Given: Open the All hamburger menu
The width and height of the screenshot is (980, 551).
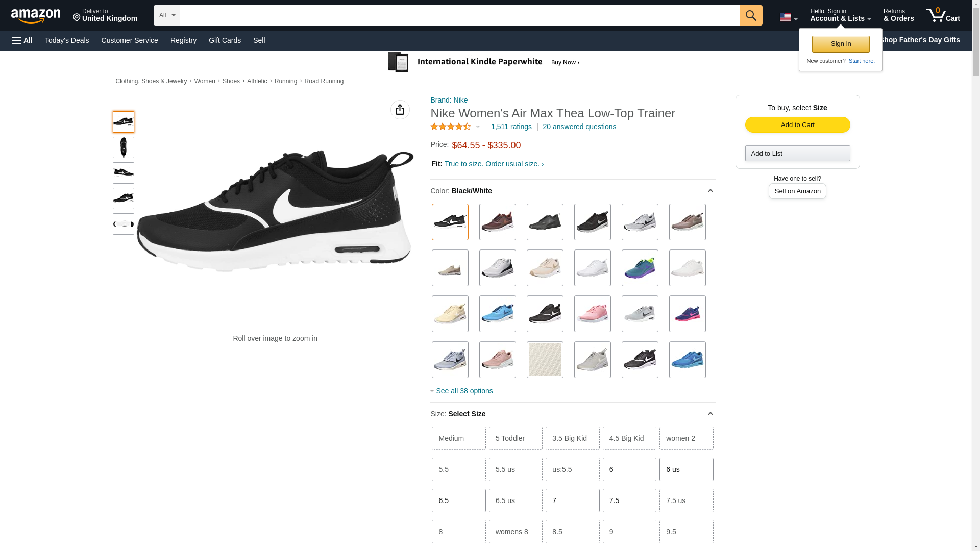Looking at the screenshot, I should (22, 40).
